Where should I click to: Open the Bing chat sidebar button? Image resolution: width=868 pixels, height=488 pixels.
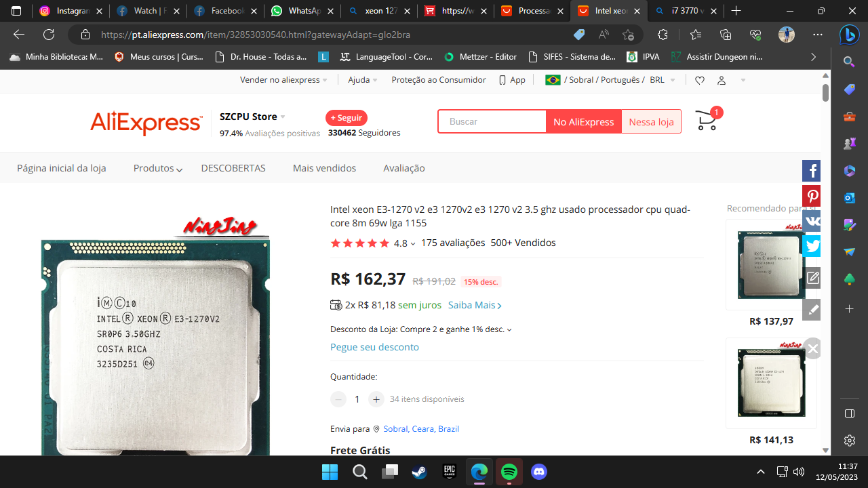point(850,35)
